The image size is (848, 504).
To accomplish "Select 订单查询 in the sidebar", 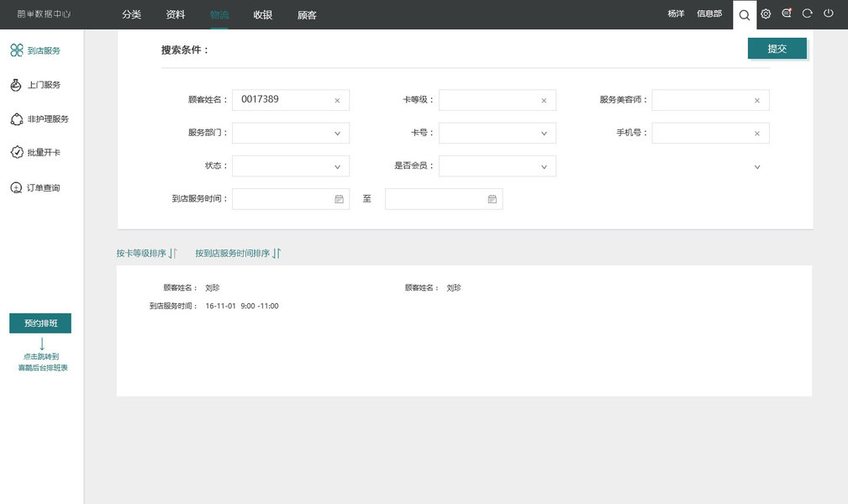I will [43, 187].
